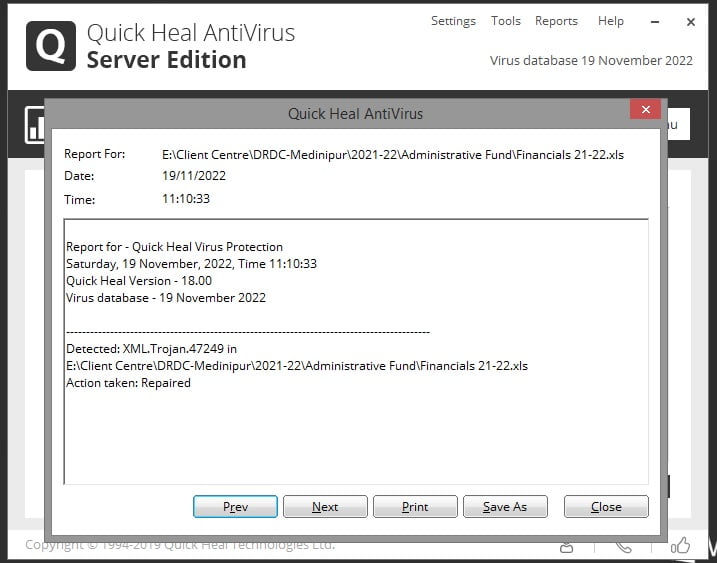
Task: Click the Virus database 19 November 2022 header text
Action: pos(591,60)
